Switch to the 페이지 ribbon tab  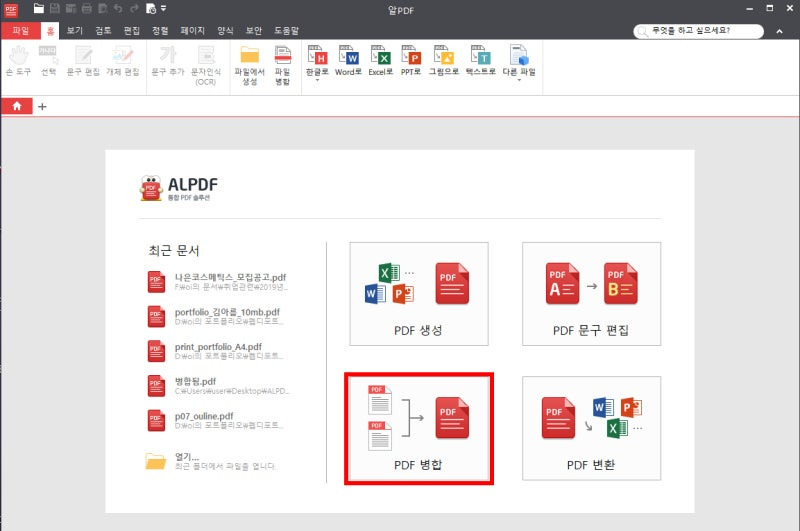pos(192,31)
